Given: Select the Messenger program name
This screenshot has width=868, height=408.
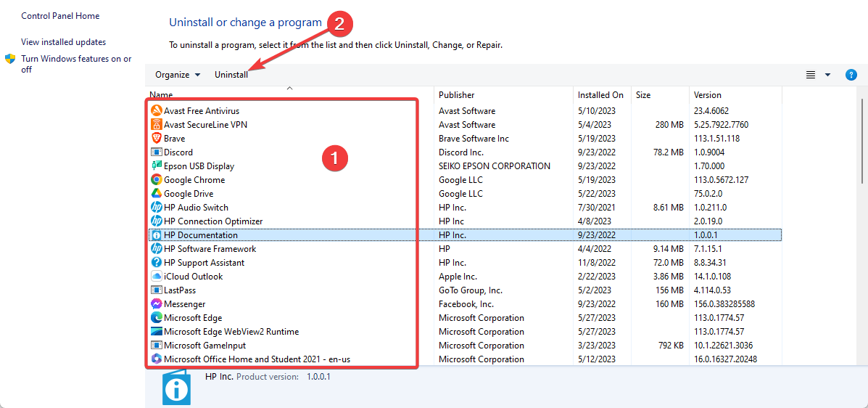Looking at the screenshot, I should pyautogui.click(x=184, y=303).
